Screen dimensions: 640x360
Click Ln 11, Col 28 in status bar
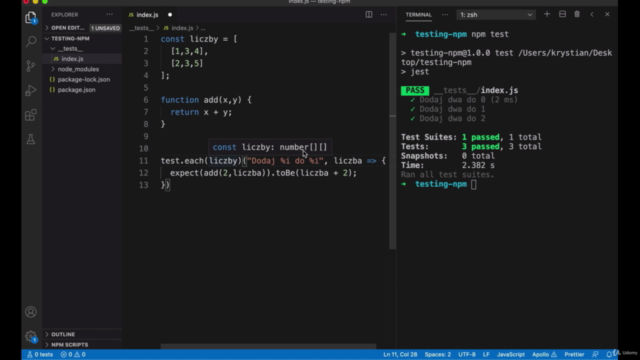pyautogui.click(x=400, y=354)
